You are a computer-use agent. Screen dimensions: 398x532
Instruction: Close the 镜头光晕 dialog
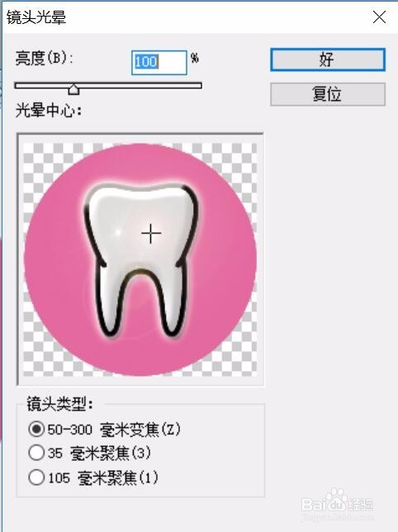coord(379,17)
